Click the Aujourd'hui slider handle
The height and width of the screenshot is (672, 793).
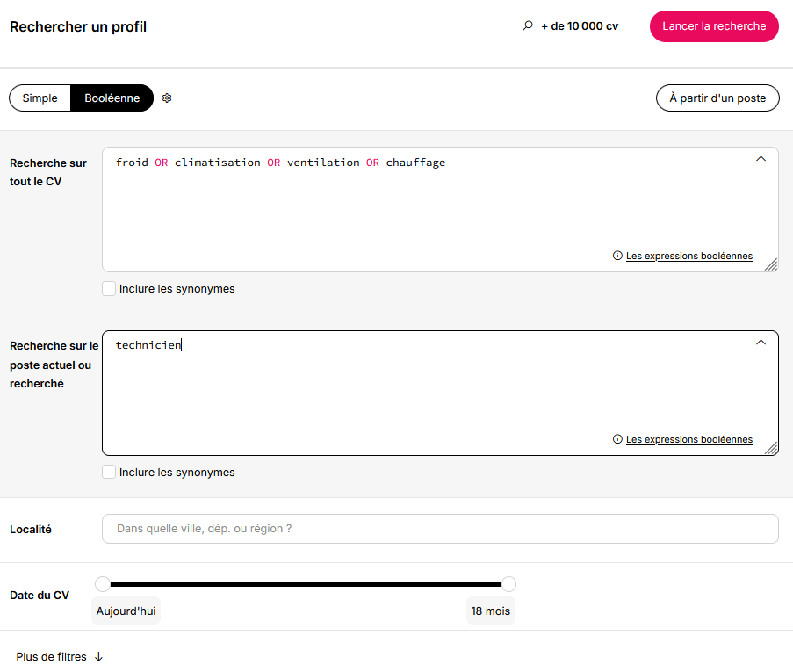(103, 584)
